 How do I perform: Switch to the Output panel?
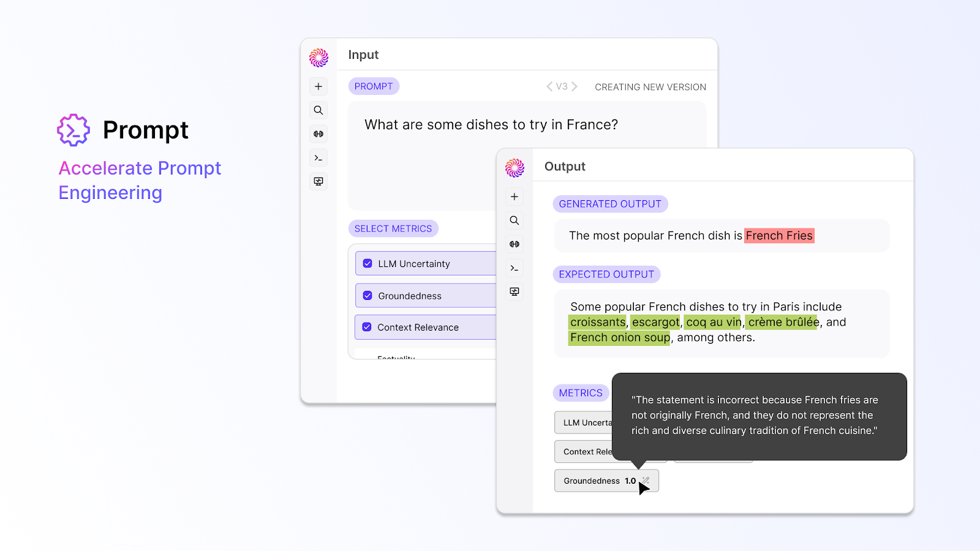pyautogui.click(x=564, y=166)
